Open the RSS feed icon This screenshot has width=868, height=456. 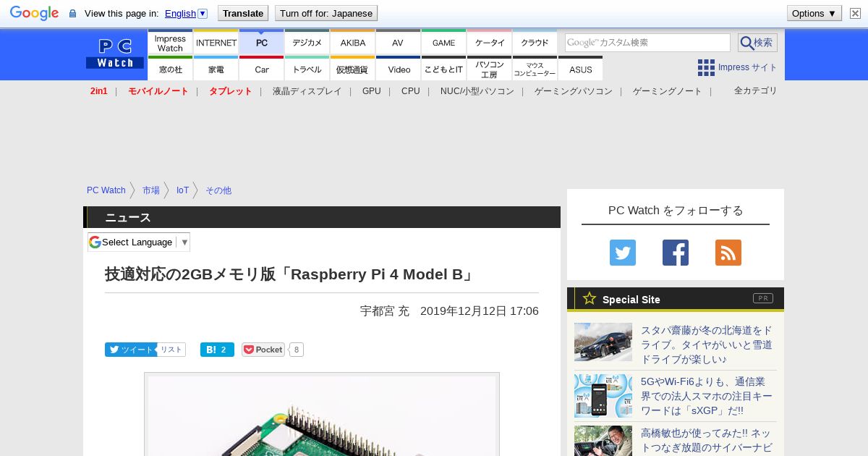[728, 253]
